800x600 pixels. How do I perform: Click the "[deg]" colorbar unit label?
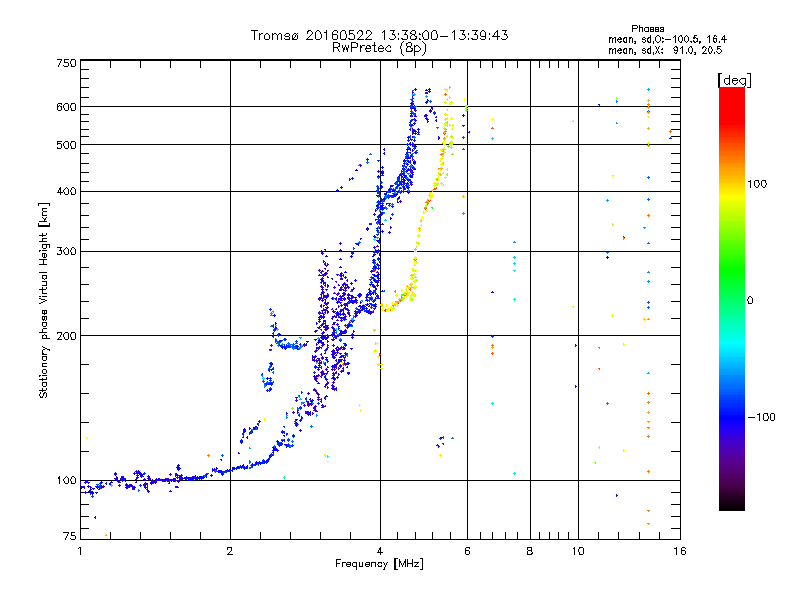point(734,80)
